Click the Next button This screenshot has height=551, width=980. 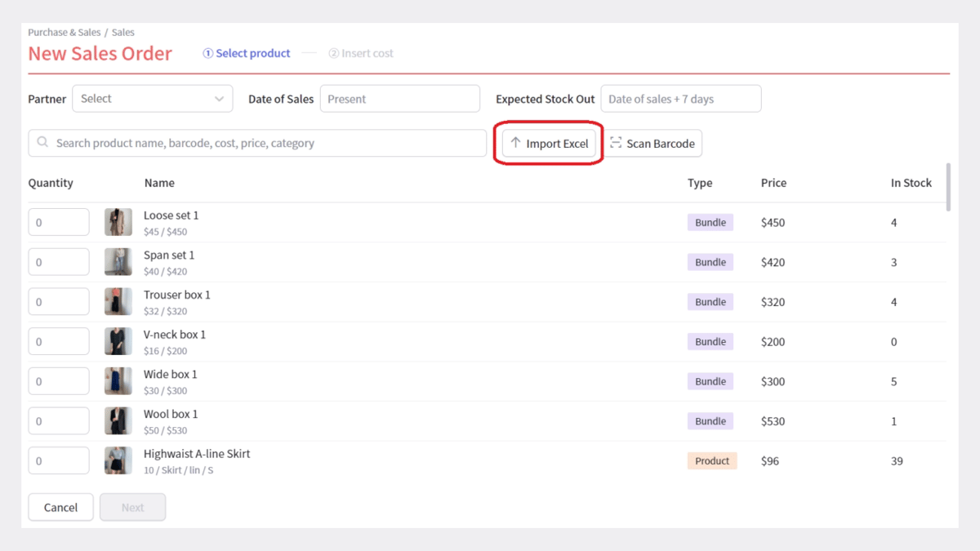coord(132,507)
